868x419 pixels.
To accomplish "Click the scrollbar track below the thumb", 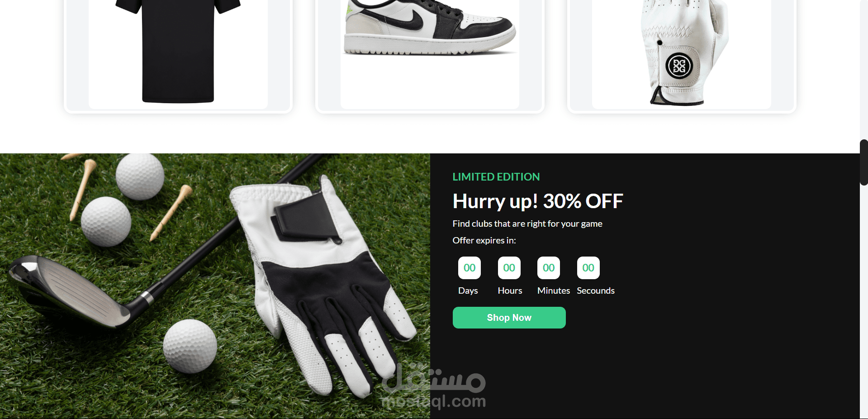I will click(x=864, y=302).
